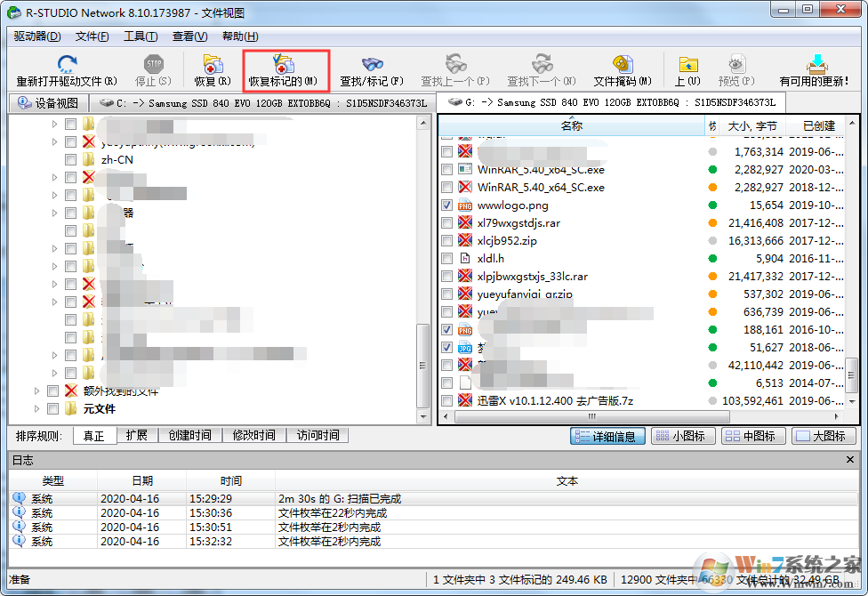Click the 有可用的更新 (Updates Available) icon
Viewport: 868px width, 596px height.
pos(816,69)
